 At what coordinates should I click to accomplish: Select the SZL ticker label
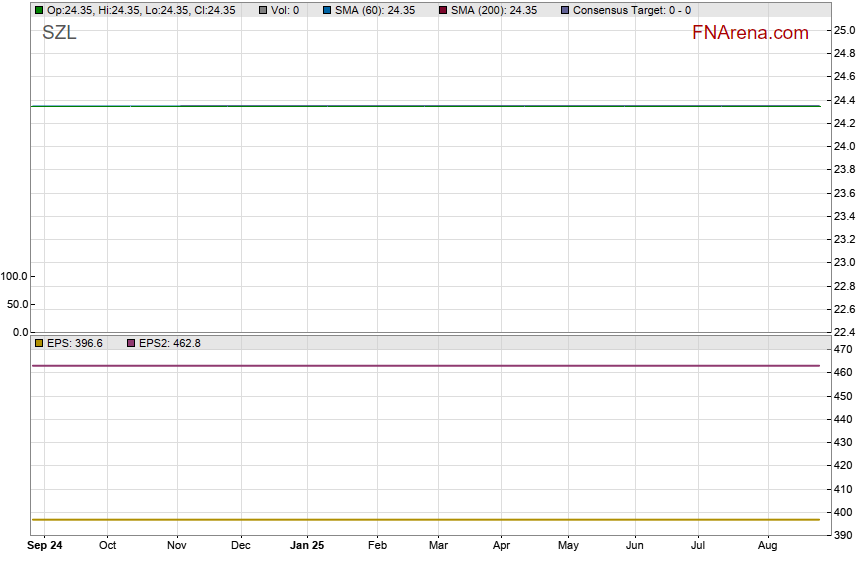pos(59,33)
